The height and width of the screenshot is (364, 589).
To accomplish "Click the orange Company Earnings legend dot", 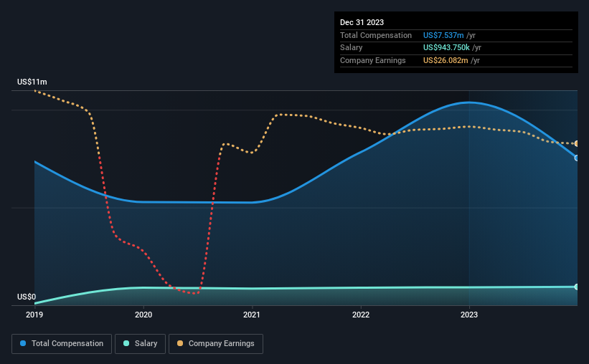I will coord(180,343).
